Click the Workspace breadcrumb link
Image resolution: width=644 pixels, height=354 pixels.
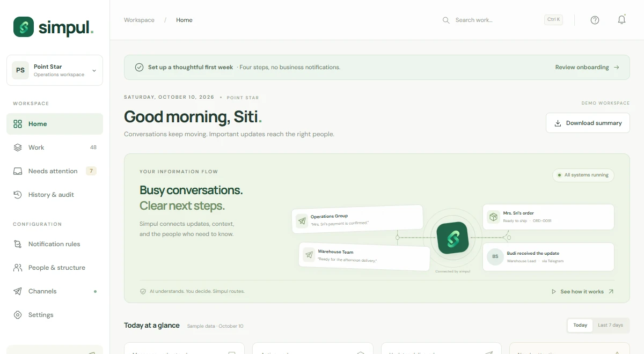(x=139, y=20)
